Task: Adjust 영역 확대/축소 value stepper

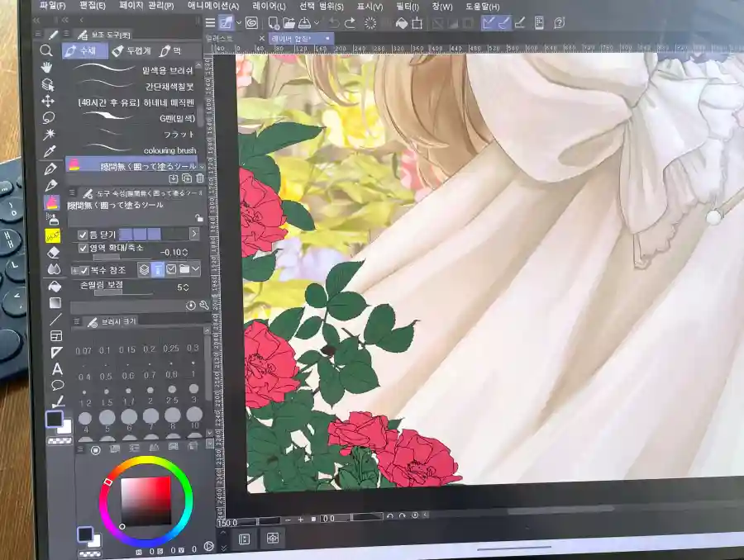Action: tap(185, 252)
